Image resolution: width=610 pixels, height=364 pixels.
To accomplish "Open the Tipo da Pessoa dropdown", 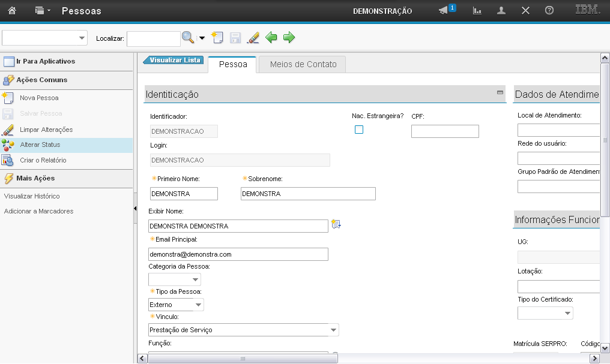I will 198,305.
